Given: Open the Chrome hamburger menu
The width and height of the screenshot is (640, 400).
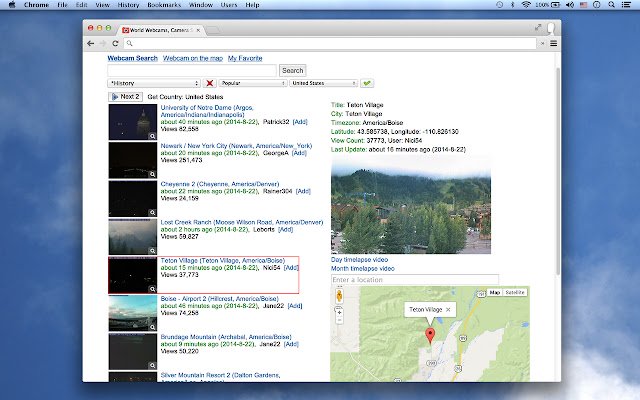Looking at the screenshot, I should (x=553, y=43).
